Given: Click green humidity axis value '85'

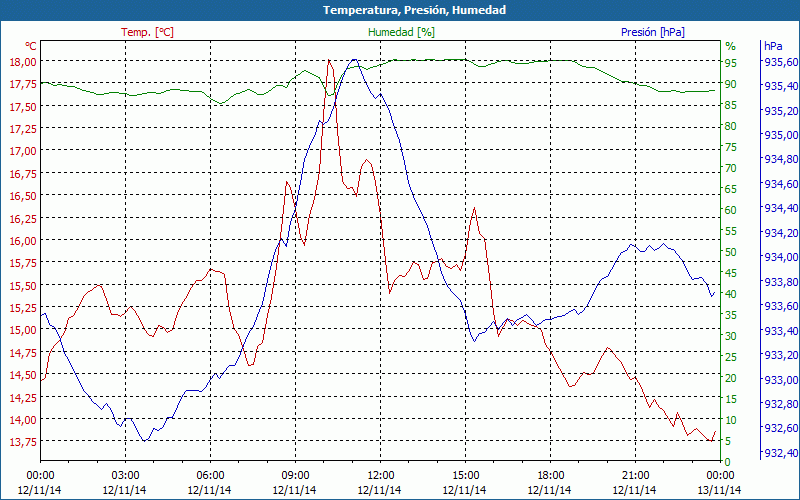Looking at the screenshot, I should [x=731, y=105].
